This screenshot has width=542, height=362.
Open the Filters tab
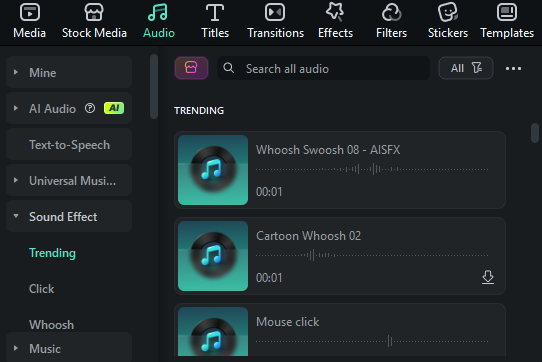[x=391, y=21]
